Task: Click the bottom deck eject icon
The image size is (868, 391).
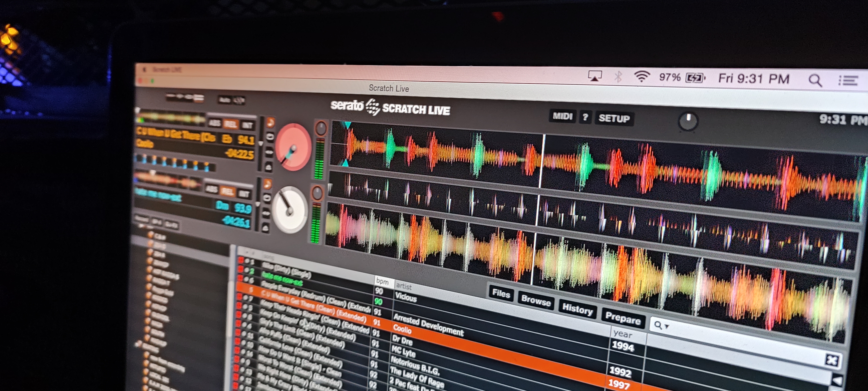Action: (x=265, y=228)
